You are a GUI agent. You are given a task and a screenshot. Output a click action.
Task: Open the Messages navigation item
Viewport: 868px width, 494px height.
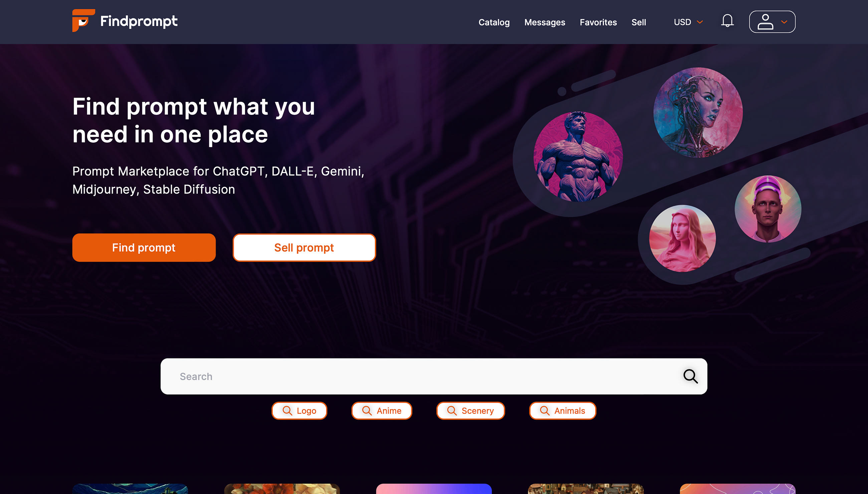544,22
